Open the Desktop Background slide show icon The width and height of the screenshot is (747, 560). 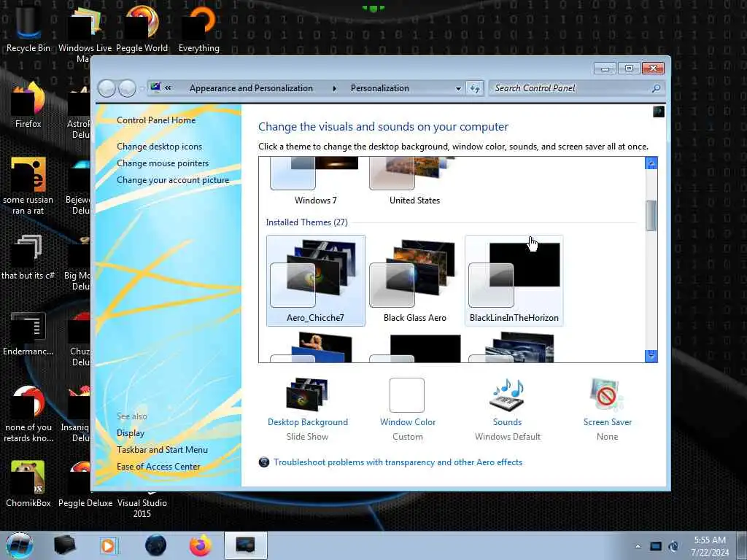(307, 394)
